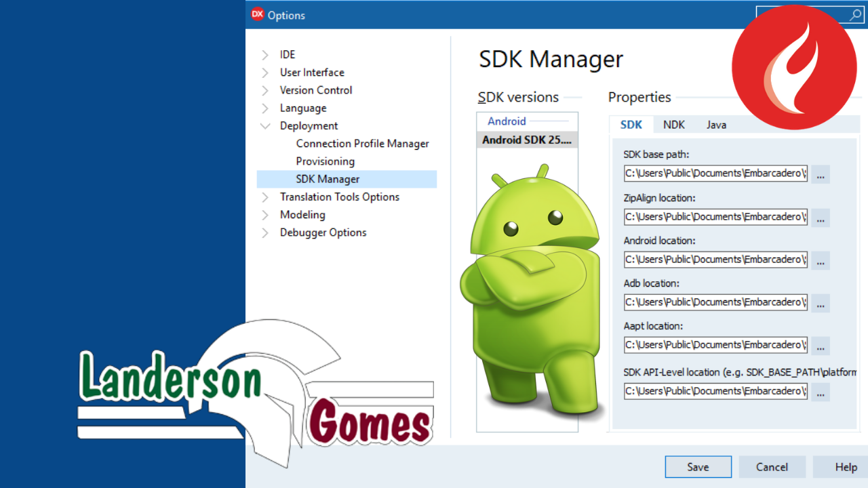Click the Android location field
868x488 pixels.
[716, 260]
